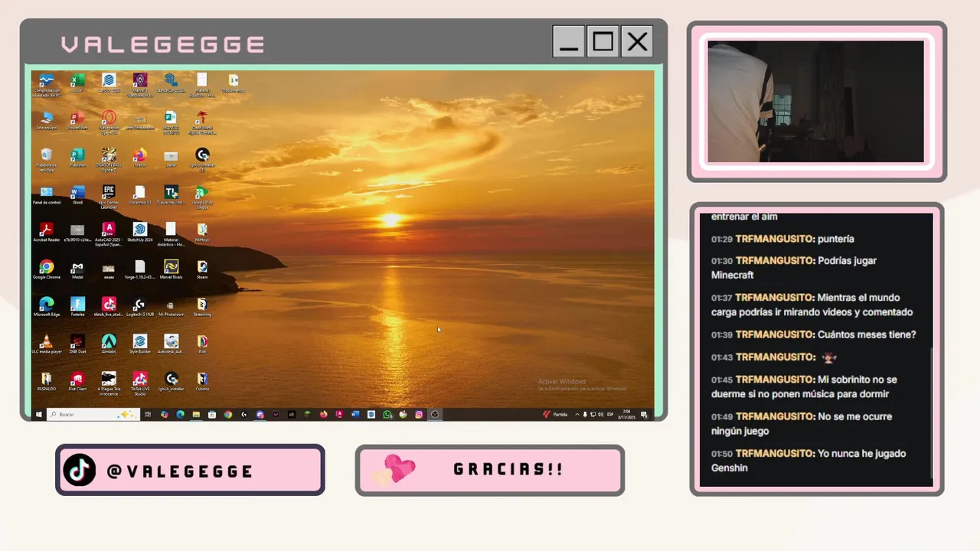The image size is (980, 551).
Task: Click the Buscar taskbar search box
Action: (93, 414)
